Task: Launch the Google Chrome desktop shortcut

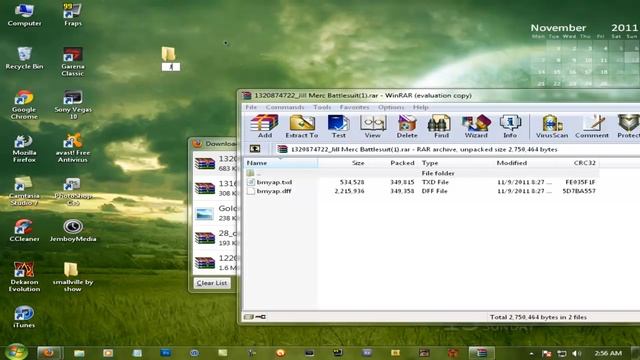Action: click(x=24, y=104)
